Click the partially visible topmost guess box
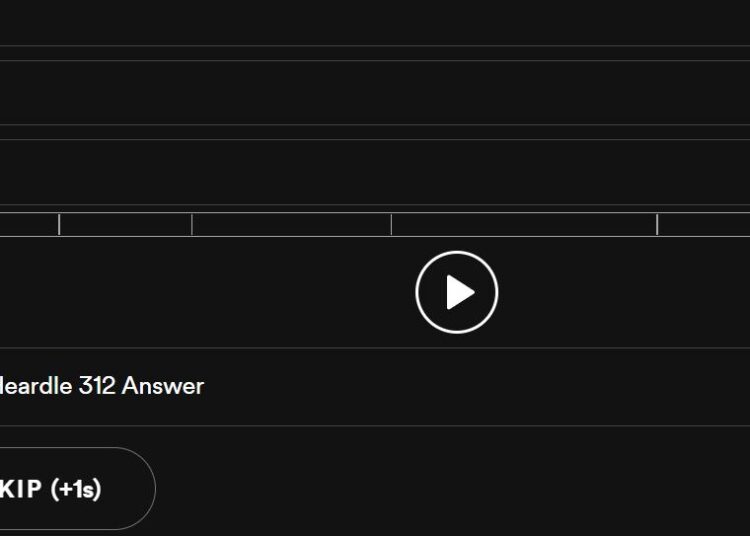This screenshot has height=536, width=750. tap(375, 22)
